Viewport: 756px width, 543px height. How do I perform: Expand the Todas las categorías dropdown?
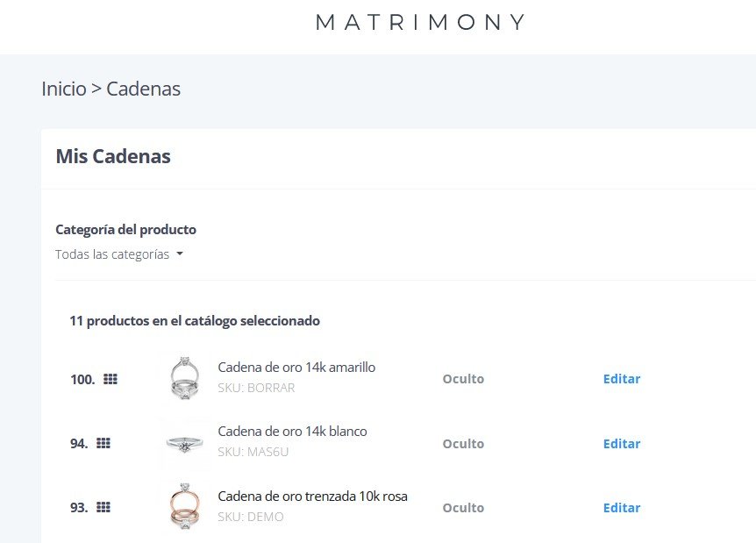(119, 254)
